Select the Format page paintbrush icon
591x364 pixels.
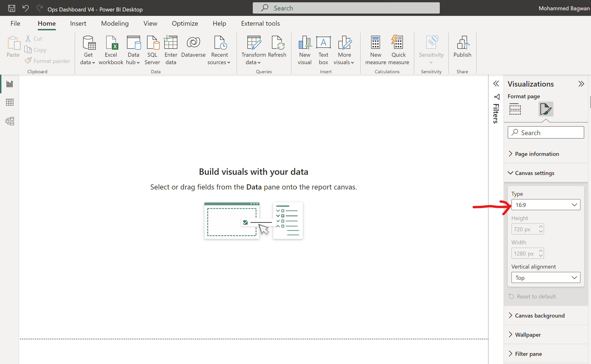pyautogui.click(x=545, y=109)
